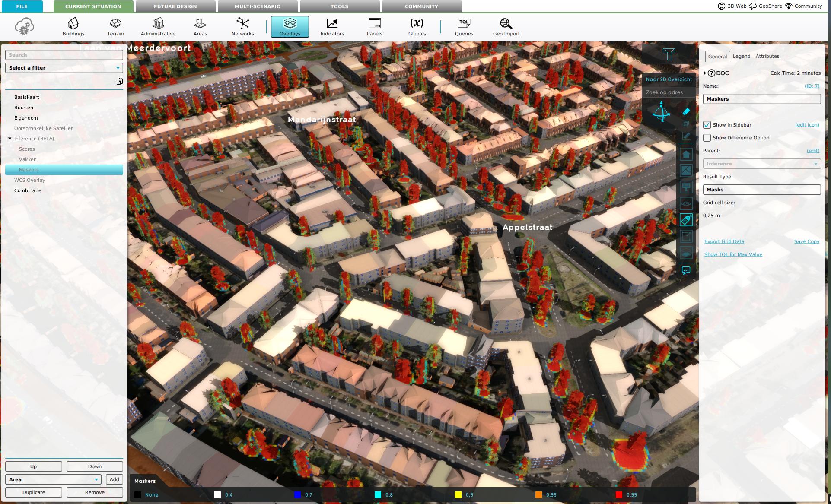The image size is (831, 504).
Task: Open the Buildings toolbar section
Action: [x=73, y=27]
